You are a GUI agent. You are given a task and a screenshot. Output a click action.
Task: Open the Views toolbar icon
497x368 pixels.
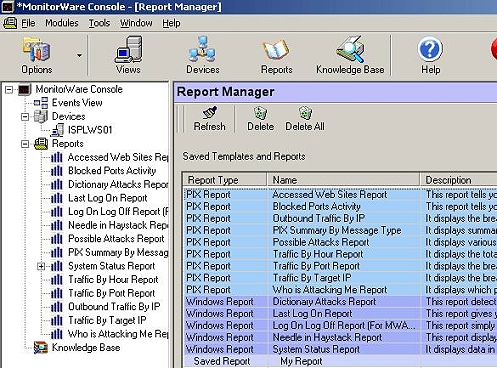tap(128, 49)
